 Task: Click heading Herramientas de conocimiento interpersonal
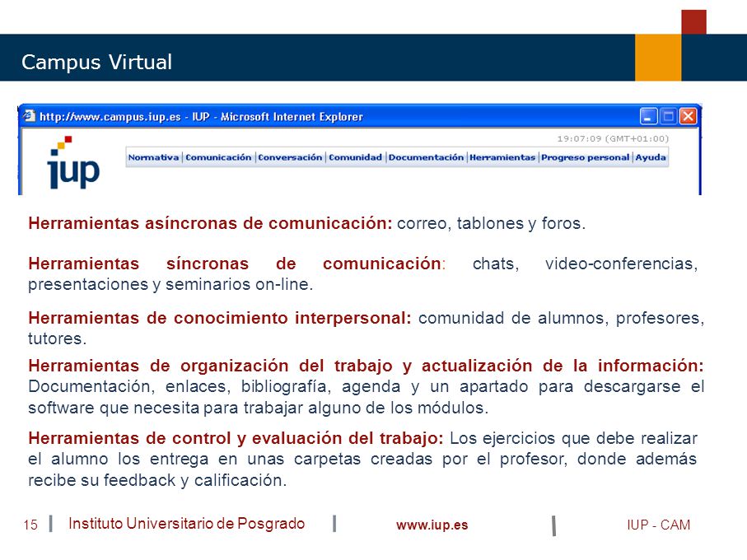pos(220,318)
